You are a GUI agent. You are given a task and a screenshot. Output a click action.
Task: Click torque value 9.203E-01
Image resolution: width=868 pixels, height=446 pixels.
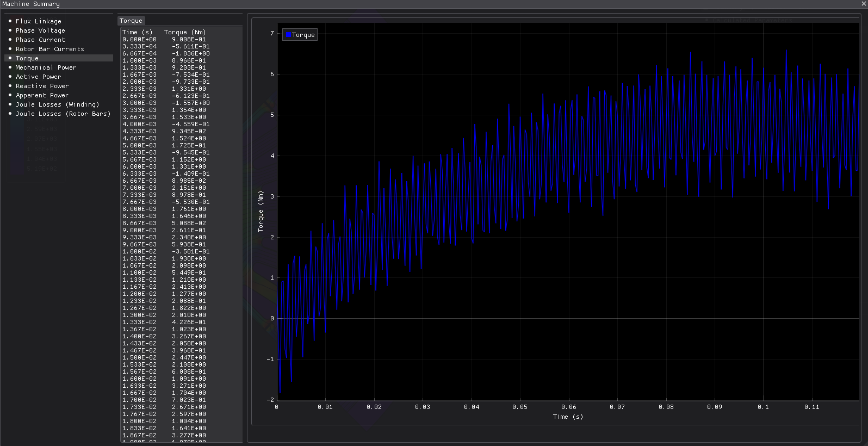189,67
